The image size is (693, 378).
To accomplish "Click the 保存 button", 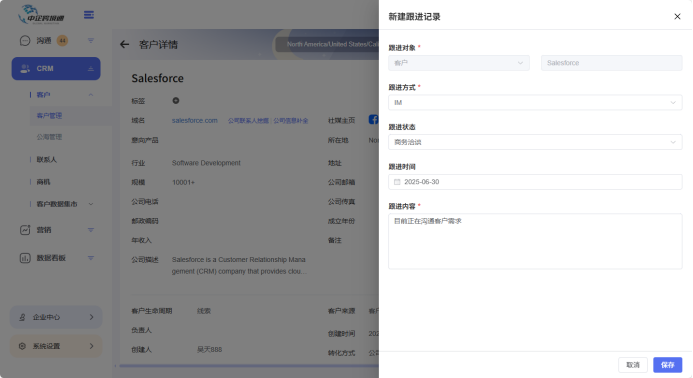I will coord(667,365).
